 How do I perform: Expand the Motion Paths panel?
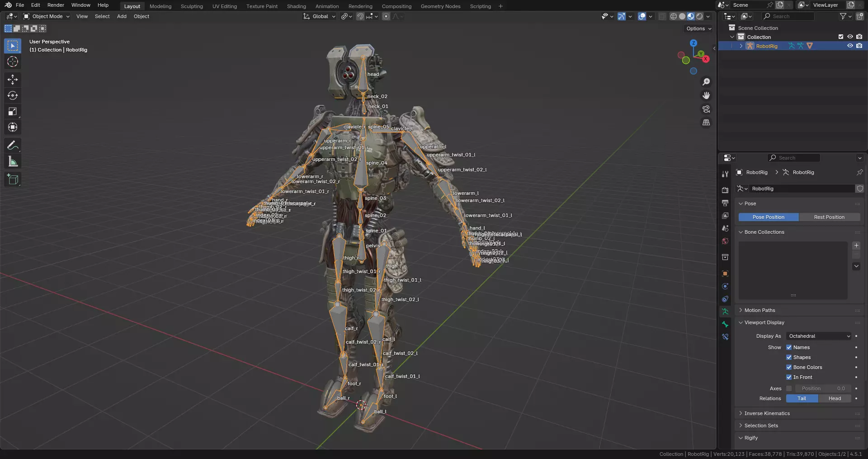tap(741, 310)
